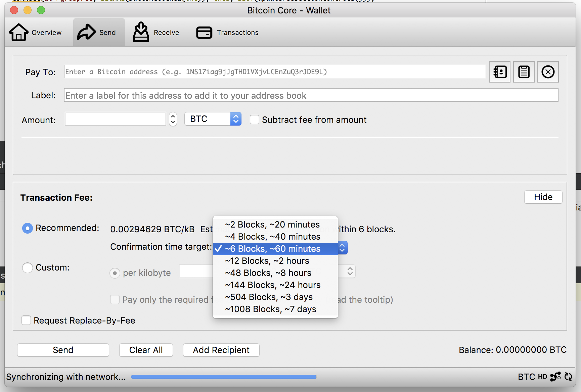The height and width of the screenshot is (392, 581).
Task: Open the Receive tab
Action: (156, 33)
